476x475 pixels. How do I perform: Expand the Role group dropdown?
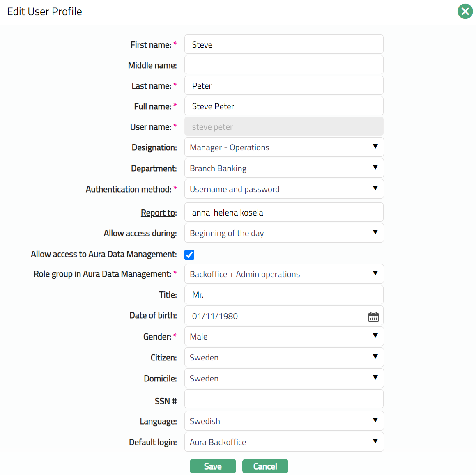pos(284,274)
